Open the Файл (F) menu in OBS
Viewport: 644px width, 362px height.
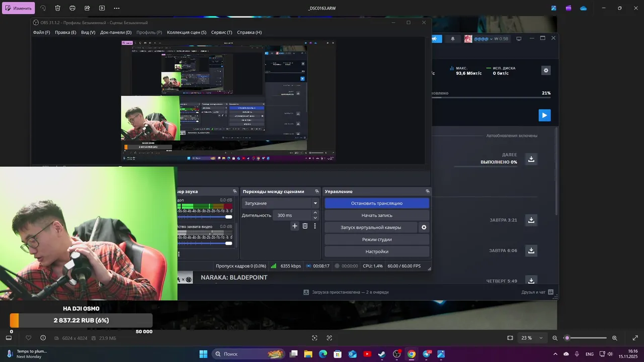[41, 32]
